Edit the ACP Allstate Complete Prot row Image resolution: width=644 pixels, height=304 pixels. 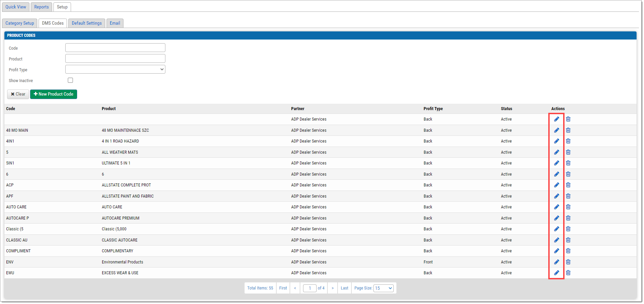coord(556,185)
